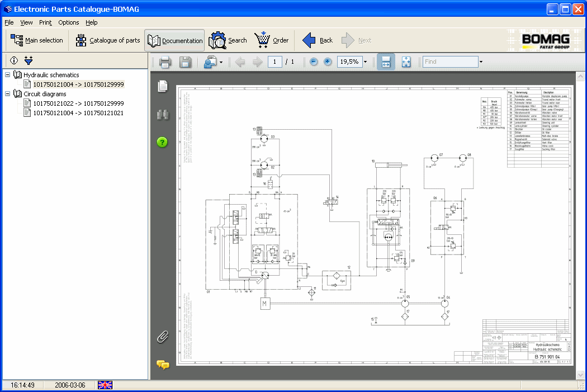Click the BOMAG logo
587x392 pixels.
(546, 41)
